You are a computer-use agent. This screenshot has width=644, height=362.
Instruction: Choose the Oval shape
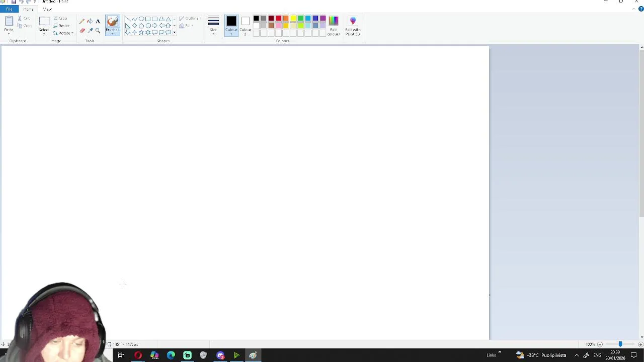141,19
